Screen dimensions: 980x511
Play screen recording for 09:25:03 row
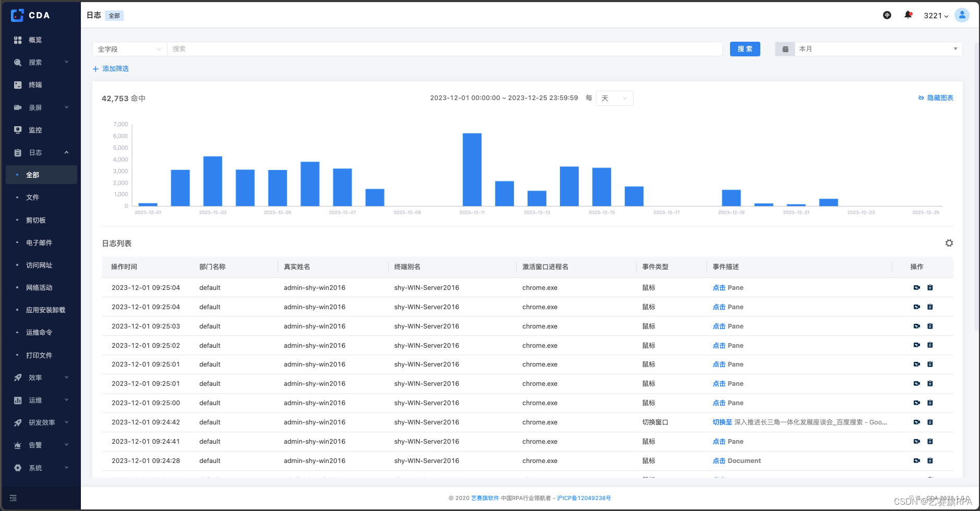click(917, 326)
